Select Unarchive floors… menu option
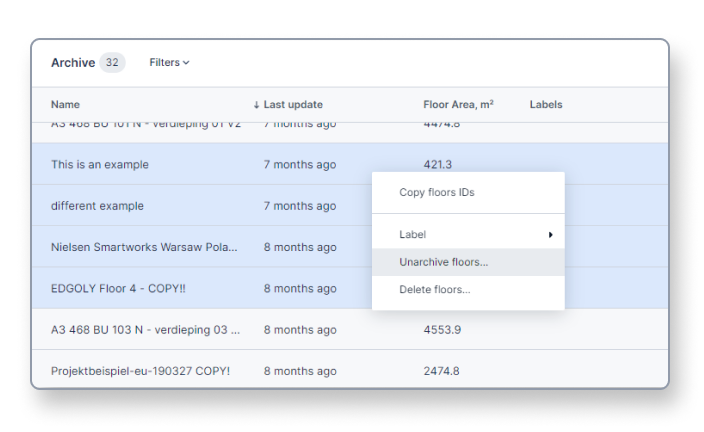704x432 pixels. tap(468, 262)
